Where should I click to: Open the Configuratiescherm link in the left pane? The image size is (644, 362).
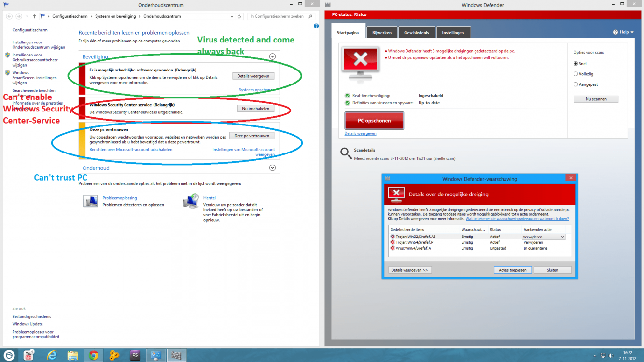coord(30,30)
